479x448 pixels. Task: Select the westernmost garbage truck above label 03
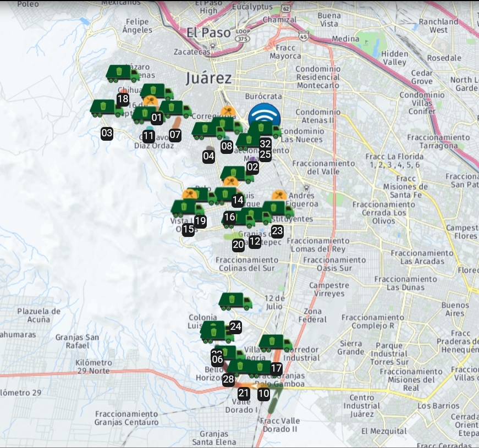[x=106, y=108]
